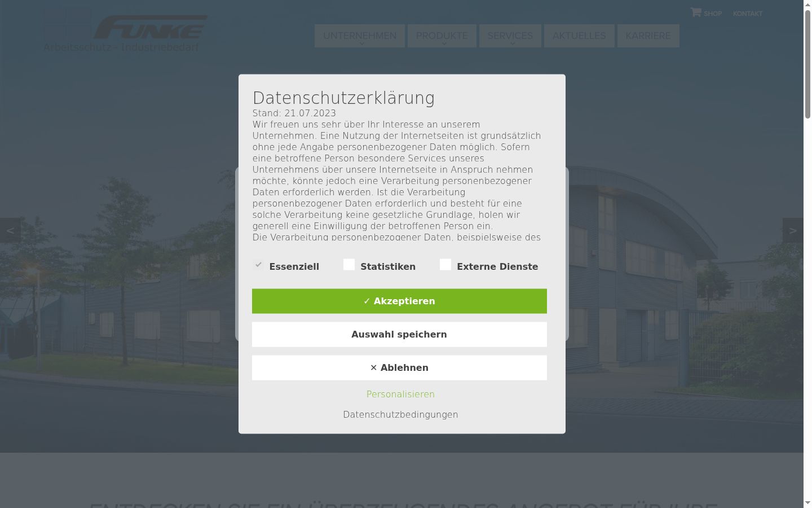Enable the Externe Dienste checkbox
The width and height of the screenshot is (812, 508).
click(445, 265)
